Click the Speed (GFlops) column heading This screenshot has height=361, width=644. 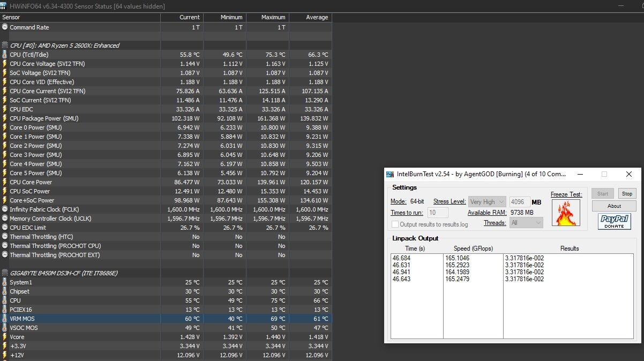pyautogui.click(x=473, y=249)
